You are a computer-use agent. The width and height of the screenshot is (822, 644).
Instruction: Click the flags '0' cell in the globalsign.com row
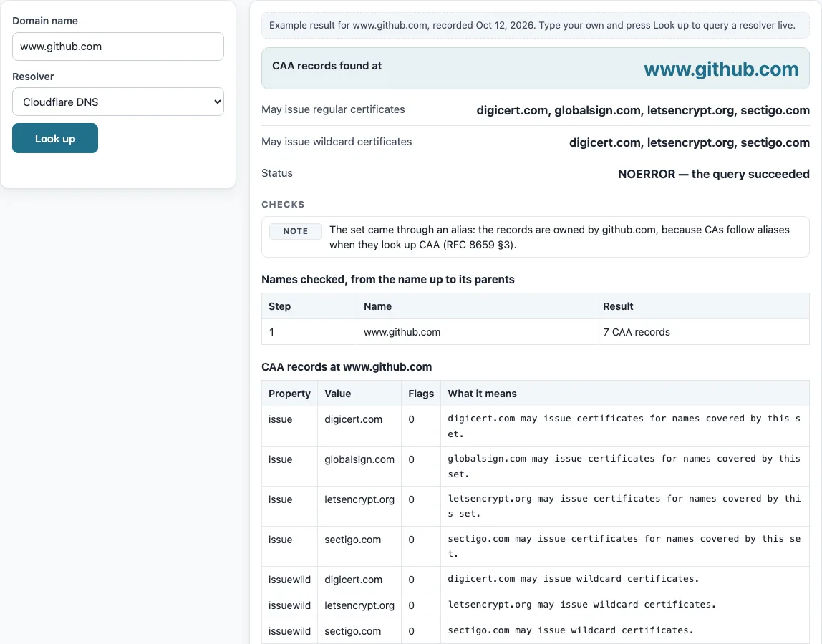(x=421, y=466)
